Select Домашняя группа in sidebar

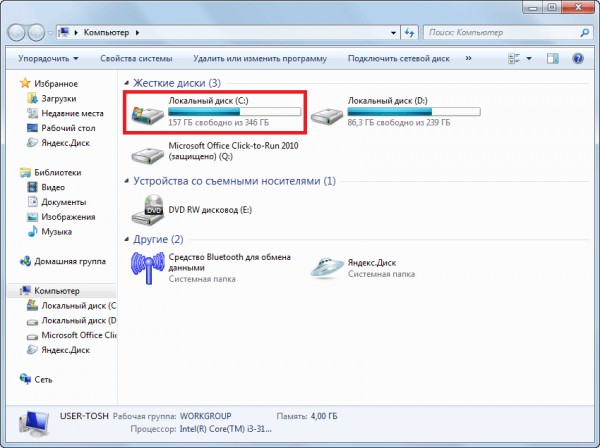[63, 261]
